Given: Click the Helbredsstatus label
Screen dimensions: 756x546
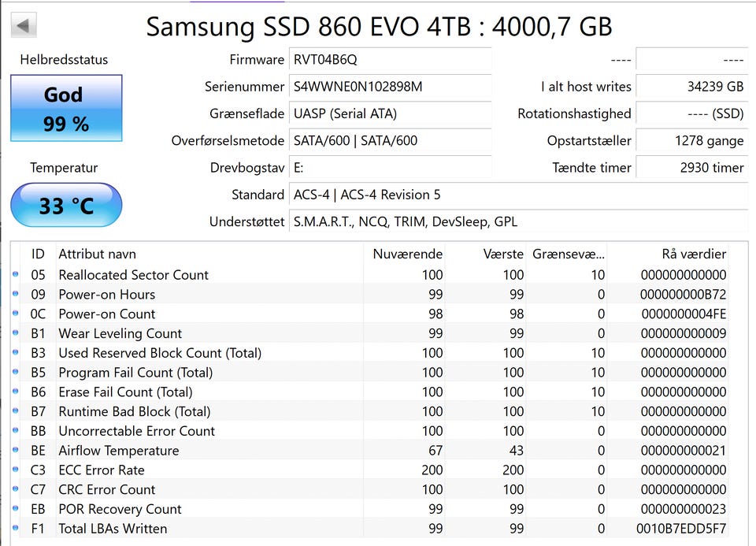Looking at the screenshot, I should point(64,60).
